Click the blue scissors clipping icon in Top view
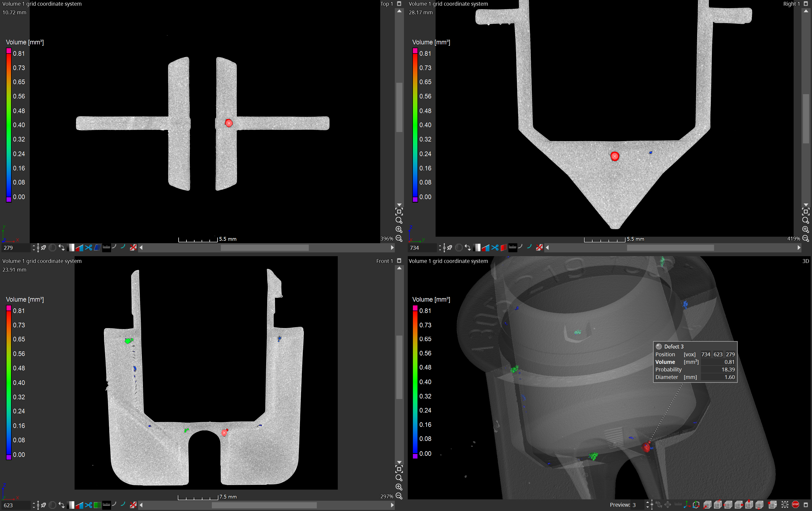Screen dimensions: 812x511 (89, 248)
